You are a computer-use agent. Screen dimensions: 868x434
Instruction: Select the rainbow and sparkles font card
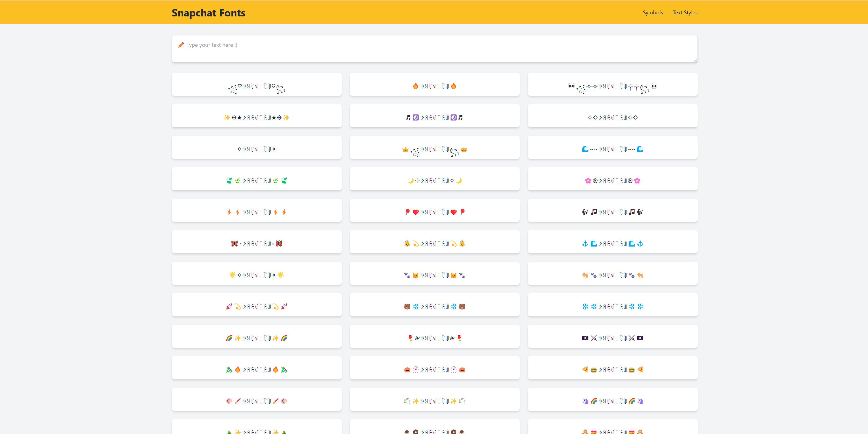pyautogui.click(x=257, y=336)
